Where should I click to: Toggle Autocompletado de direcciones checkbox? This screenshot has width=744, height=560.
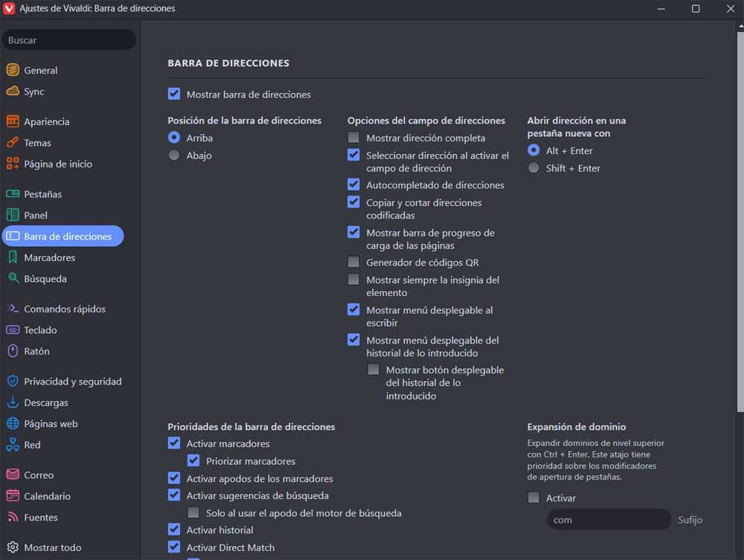(x=353, y=184)
